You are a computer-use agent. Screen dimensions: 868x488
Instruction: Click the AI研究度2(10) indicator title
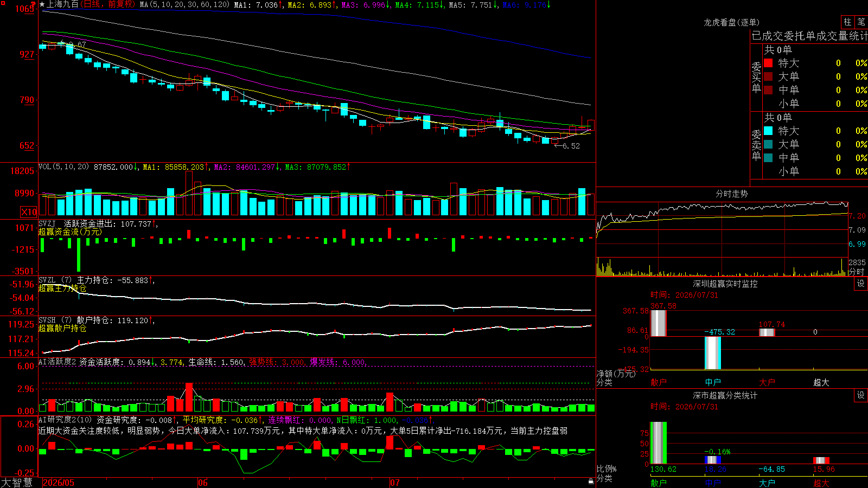coord(66,420)
